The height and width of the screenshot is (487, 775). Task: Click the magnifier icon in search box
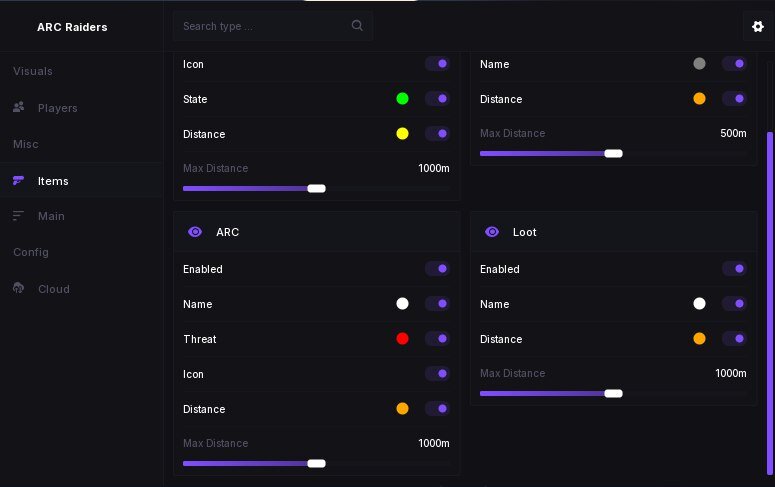click(357, 25)
